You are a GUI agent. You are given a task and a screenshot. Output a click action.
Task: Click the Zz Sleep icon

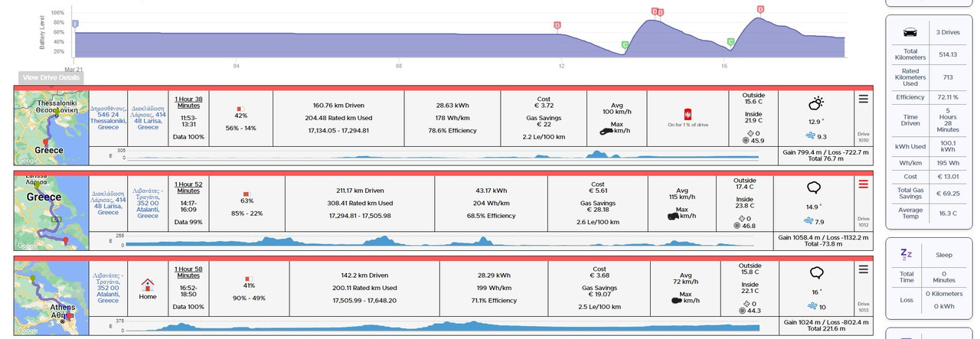906,254
